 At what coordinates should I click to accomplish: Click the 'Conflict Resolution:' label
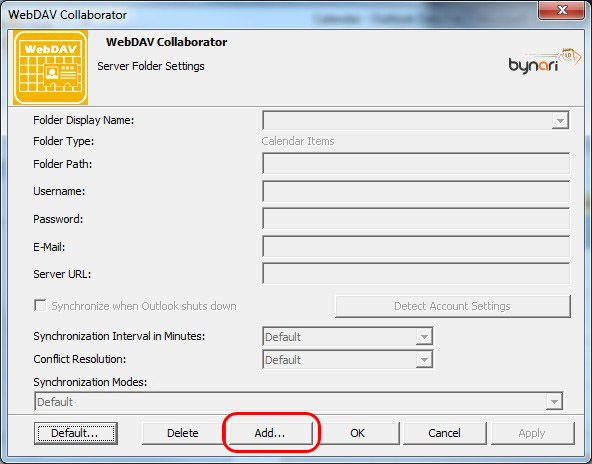click(x=80, y=359)
